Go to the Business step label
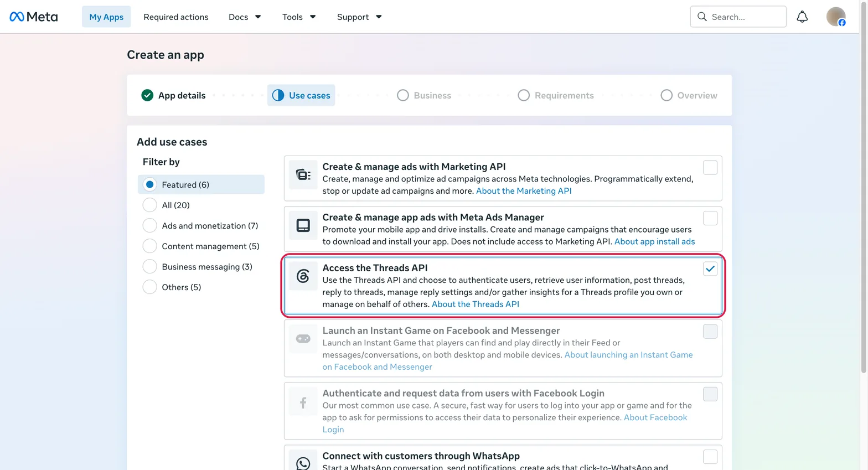Image resolution: width=868 pixels, height=470 pixels. click(x=432, y=95)
